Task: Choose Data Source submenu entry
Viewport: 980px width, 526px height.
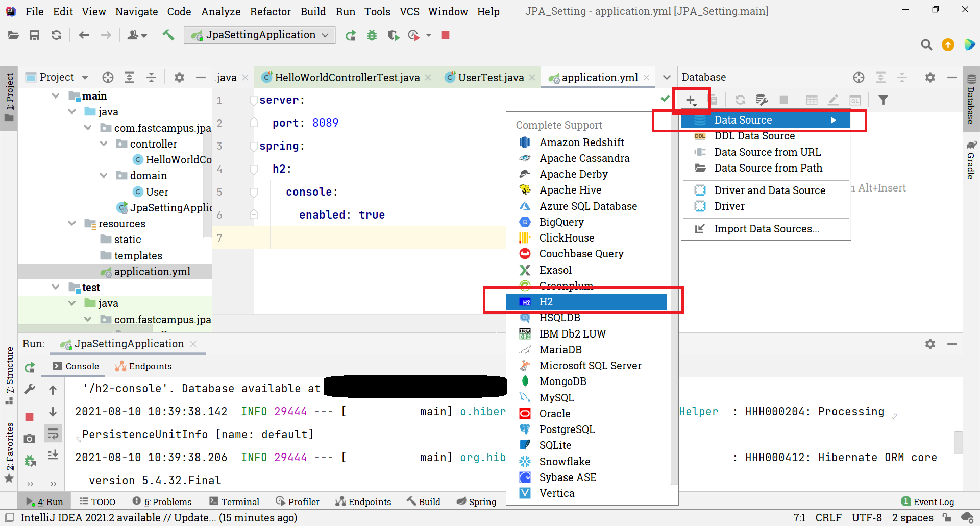Action: point(766,120)
